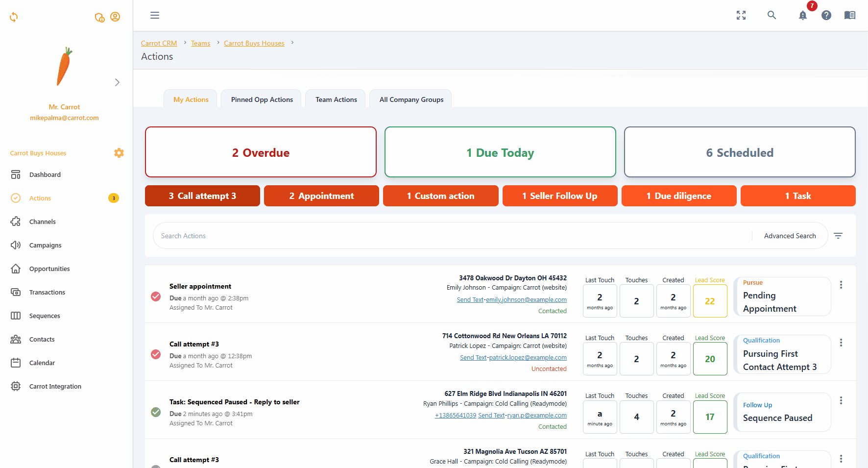The width and height of the screenshot is (868, 468).
Task: Click Carrot Buys Houses breadcrumb
Action: point(254,43)
